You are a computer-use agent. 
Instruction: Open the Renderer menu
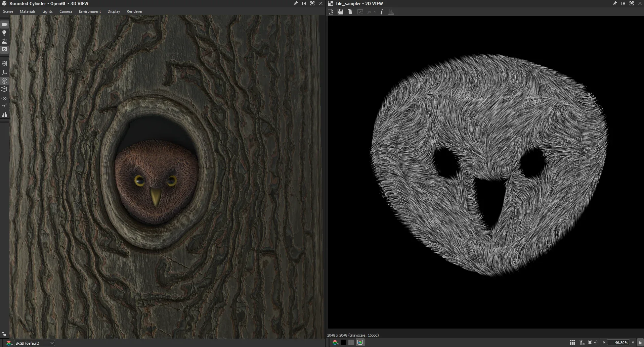coord(134,11)
